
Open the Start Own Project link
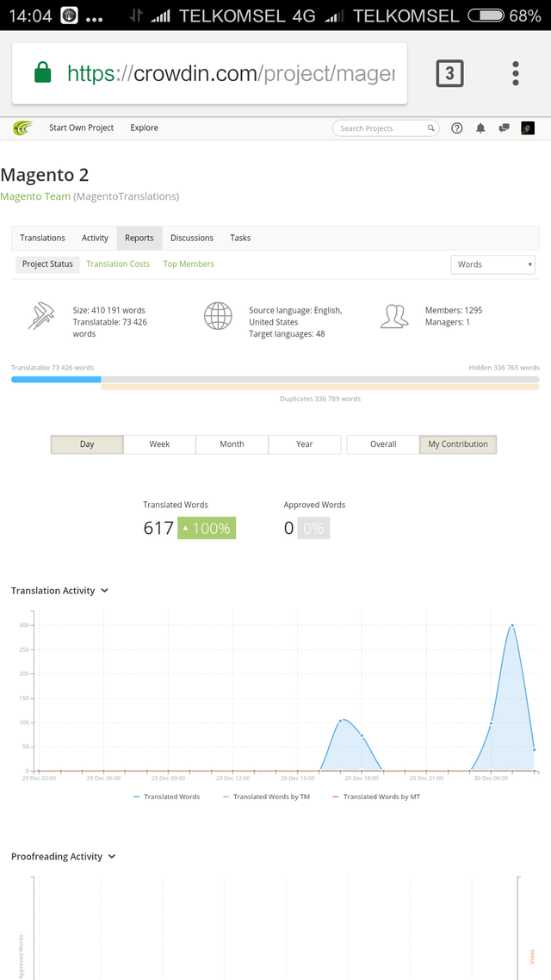81,127
